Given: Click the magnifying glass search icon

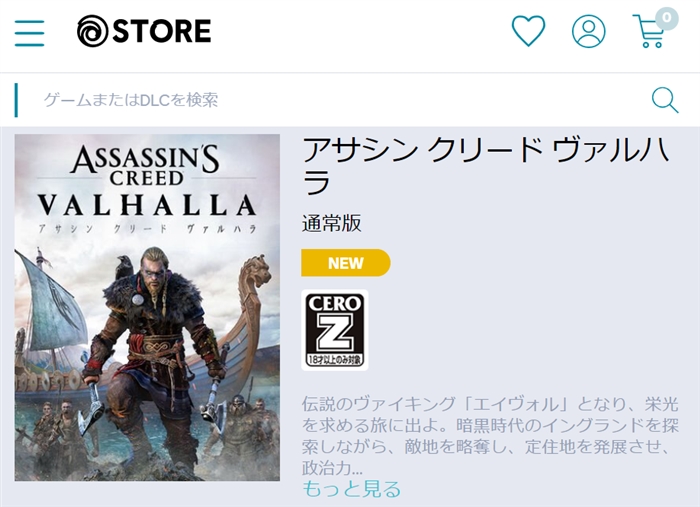Looking at the screenshot, I should click(665, 100).
